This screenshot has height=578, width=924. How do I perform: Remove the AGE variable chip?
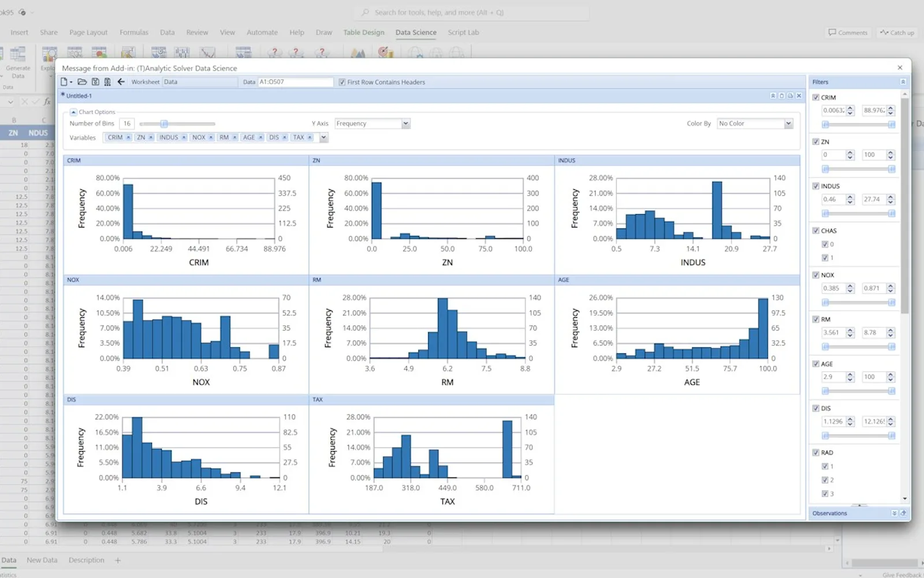[x=260, y=138]
